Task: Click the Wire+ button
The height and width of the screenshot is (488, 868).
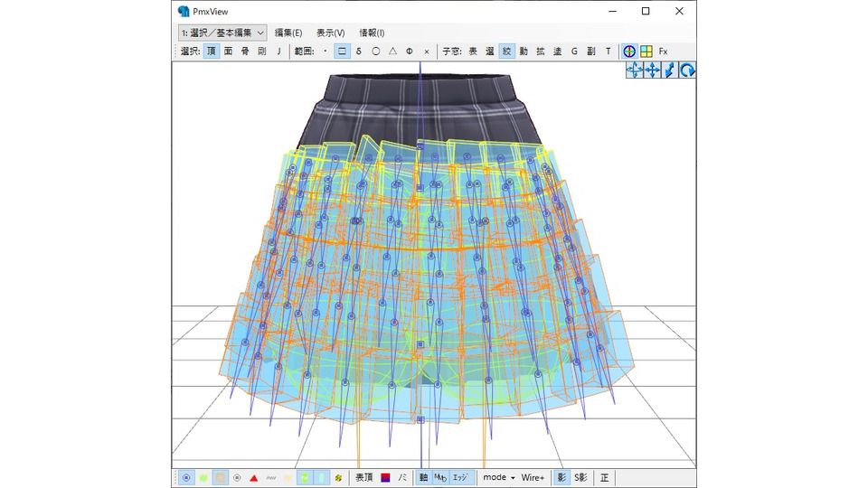Action: coord(533,477)
